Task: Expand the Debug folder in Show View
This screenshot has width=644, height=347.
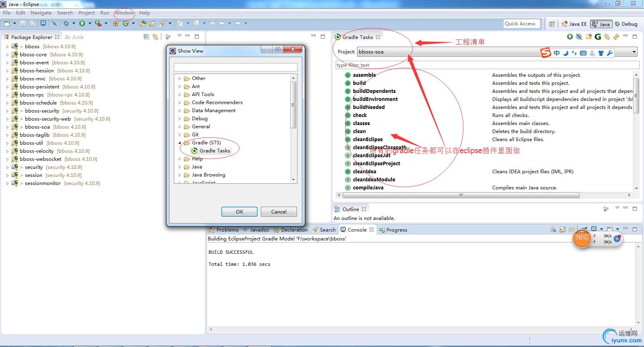Action: click(x=180, y=119)
